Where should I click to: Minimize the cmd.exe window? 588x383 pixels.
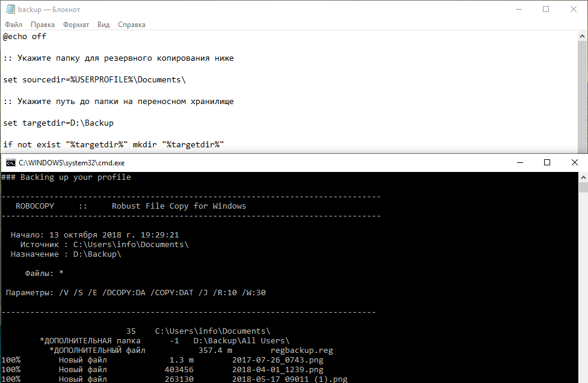[520, 162]
